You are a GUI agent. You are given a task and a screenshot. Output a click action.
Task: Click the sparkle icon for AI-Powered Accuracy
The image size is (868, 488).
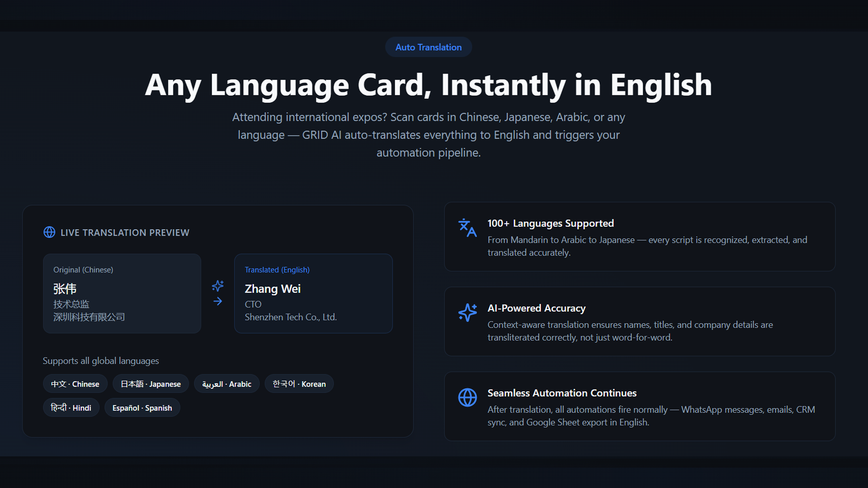(x=467, y=312)
